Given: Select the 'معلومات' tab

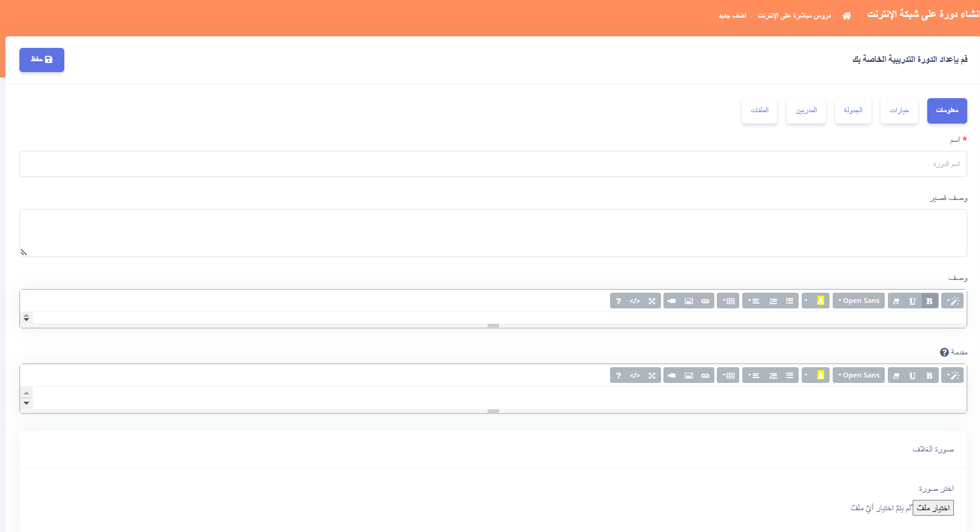Looking at the screenshot, I should 947,111.
